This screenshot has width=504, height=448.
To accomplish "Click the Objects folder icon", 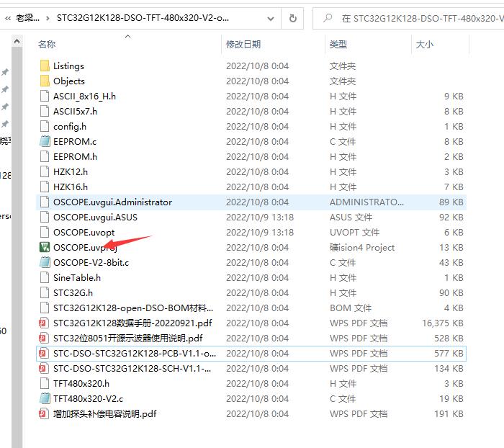I will tap(45, 81).
